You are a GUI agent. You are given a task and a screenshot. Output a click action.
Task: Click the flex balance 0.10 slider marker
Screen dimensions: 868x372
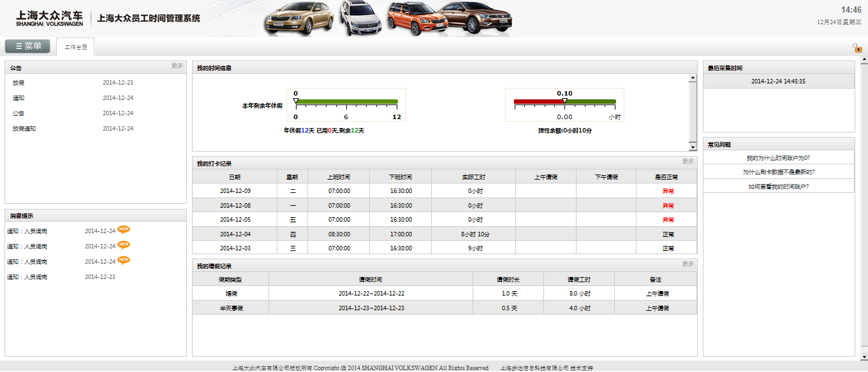tap(564, 101)
